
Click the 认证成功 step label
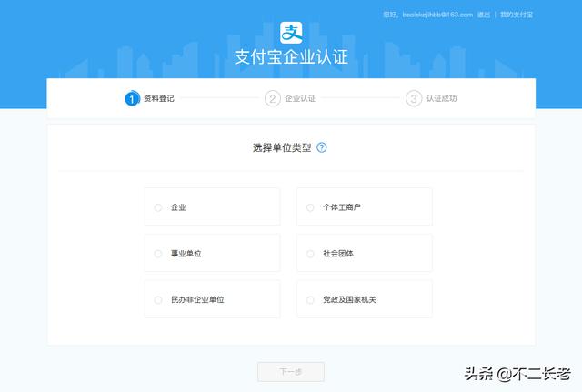[x=441, y=98]
